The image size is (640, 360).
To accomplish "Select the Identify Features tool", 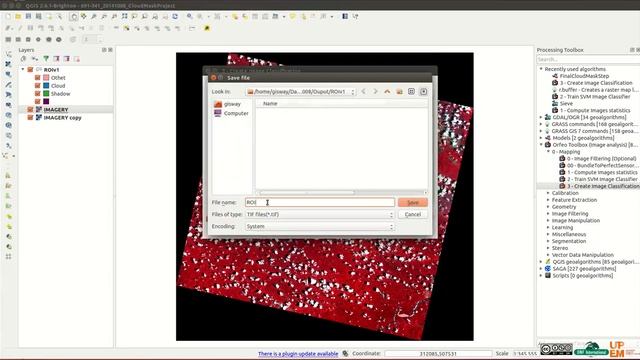I will 190,16.
